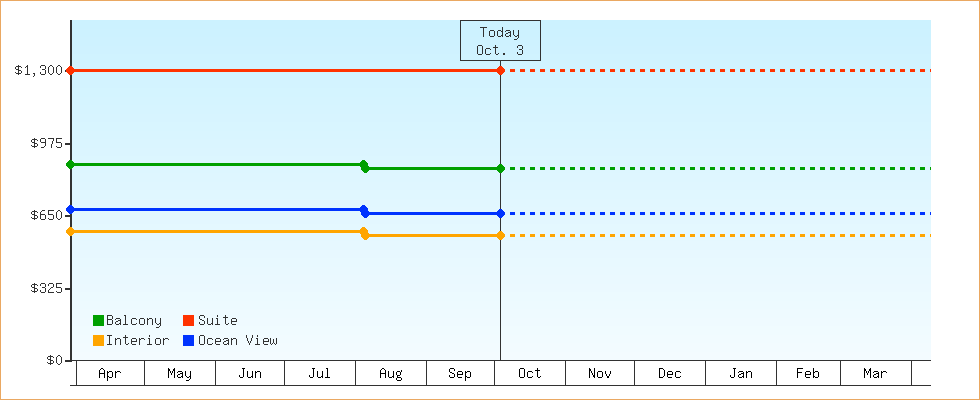Click the red Suite legend swatch

189,321
